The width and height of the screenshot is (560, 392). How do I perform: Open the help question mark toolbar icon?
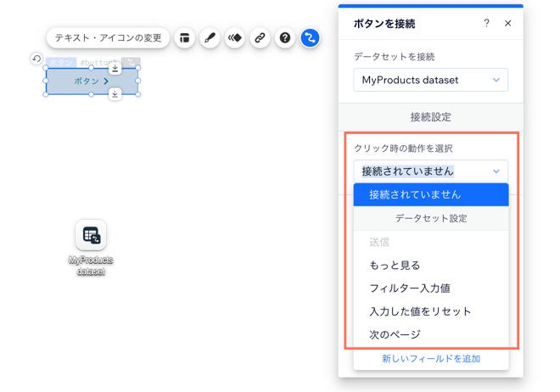point(284,37)
